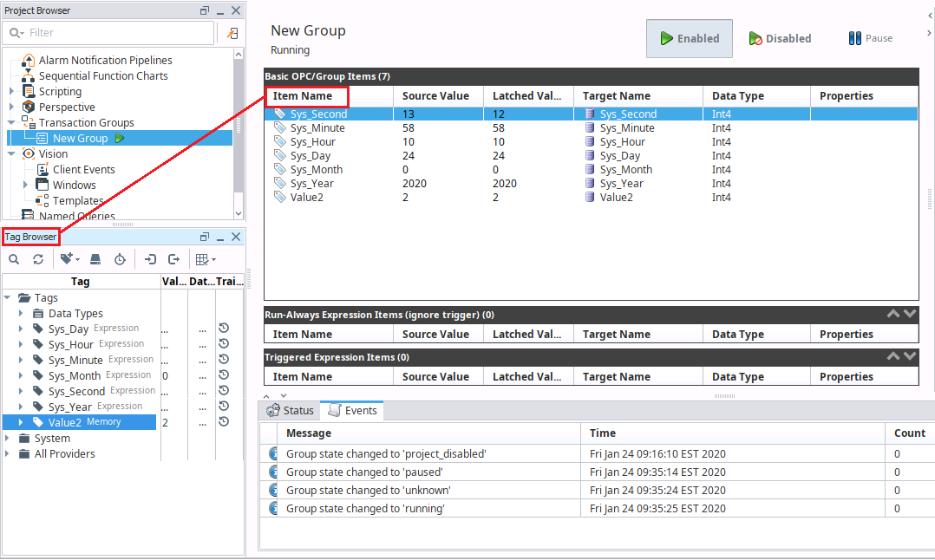The image size is (935, 560).
Task: Click the tag icon of Sys_Minute item row
Action: click(x=279, y=127)
